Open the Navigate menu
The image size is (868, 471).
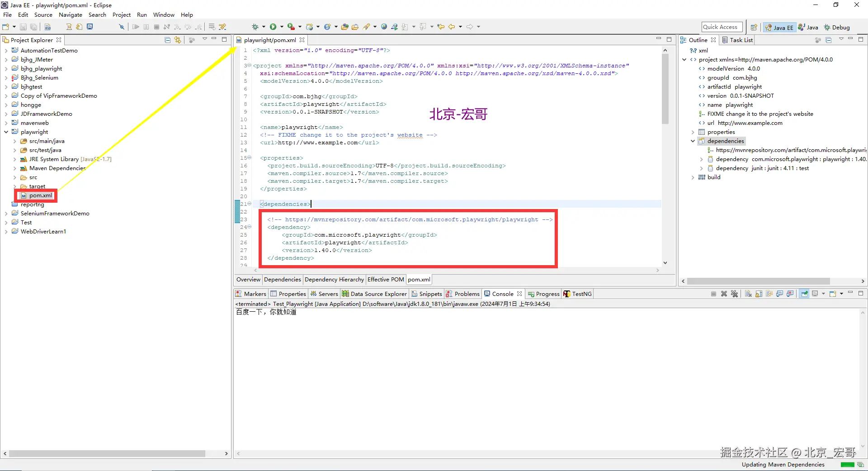point(71,14)
